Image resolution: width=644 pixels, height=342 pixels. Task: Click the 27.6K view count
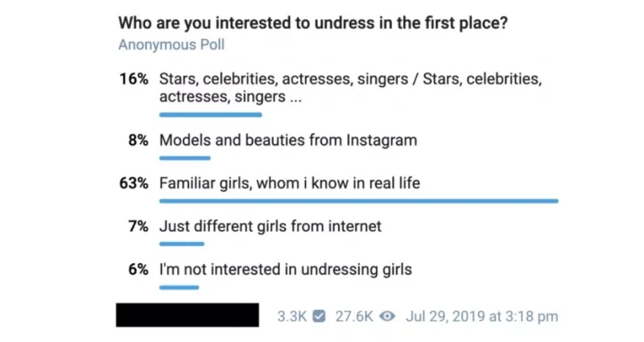click(x=353, y=316)
